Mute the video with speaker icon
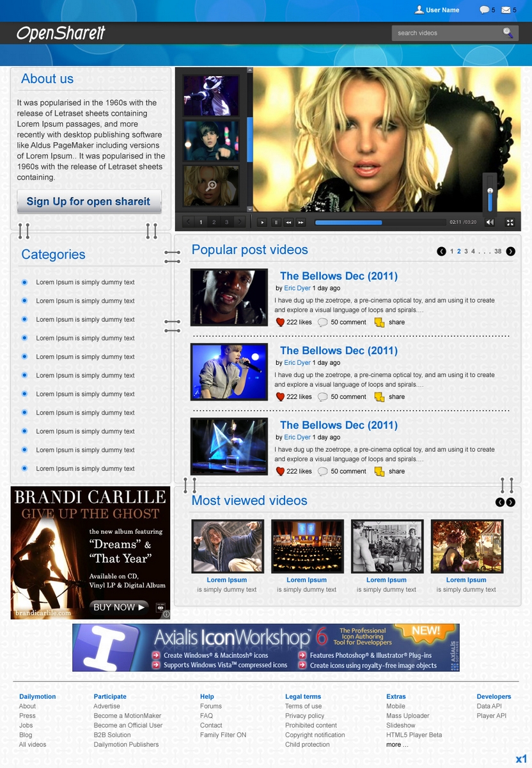 pos(490,222)
